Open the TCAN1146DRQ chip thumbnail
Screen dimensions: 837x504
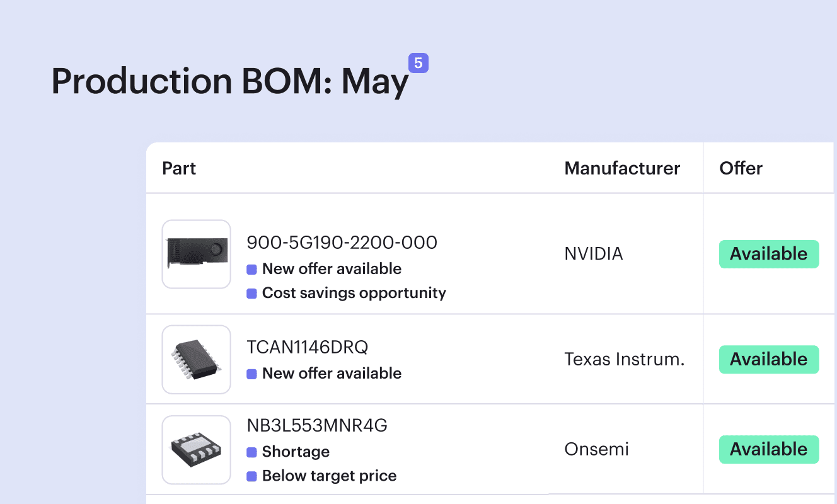tap(197, 360)
